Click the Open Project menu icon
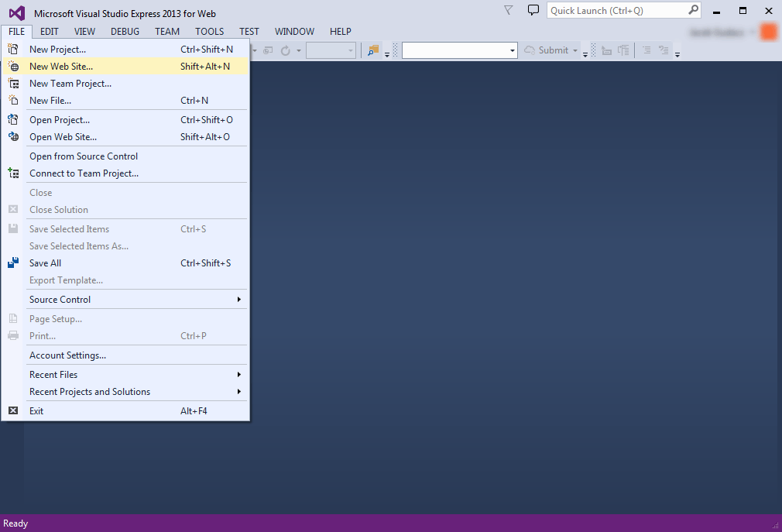The height and width of the screenshot is (532, 782). [13, 120]
